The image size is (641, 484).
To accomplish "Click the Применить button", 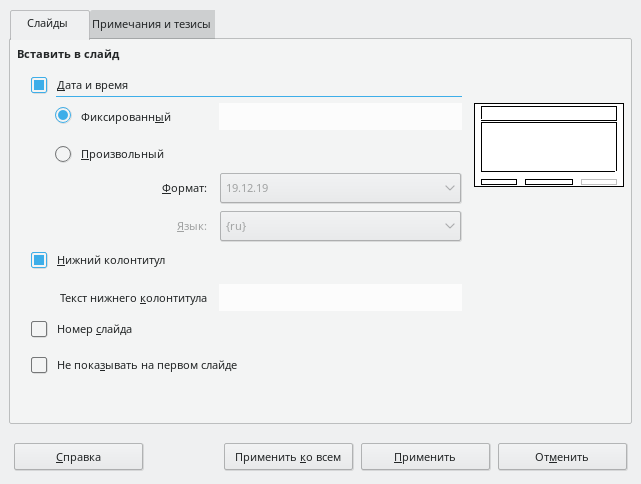I will coord(425,457).
